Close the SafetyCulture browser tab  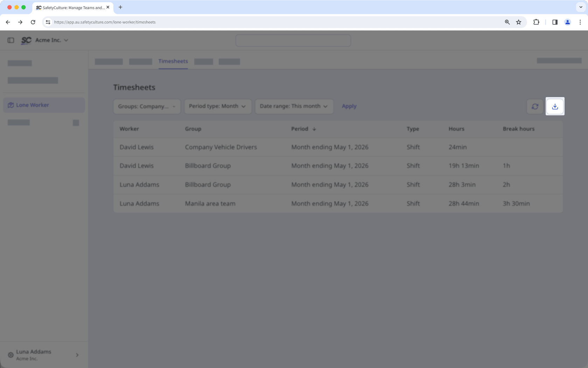click(x=108, y=7)
